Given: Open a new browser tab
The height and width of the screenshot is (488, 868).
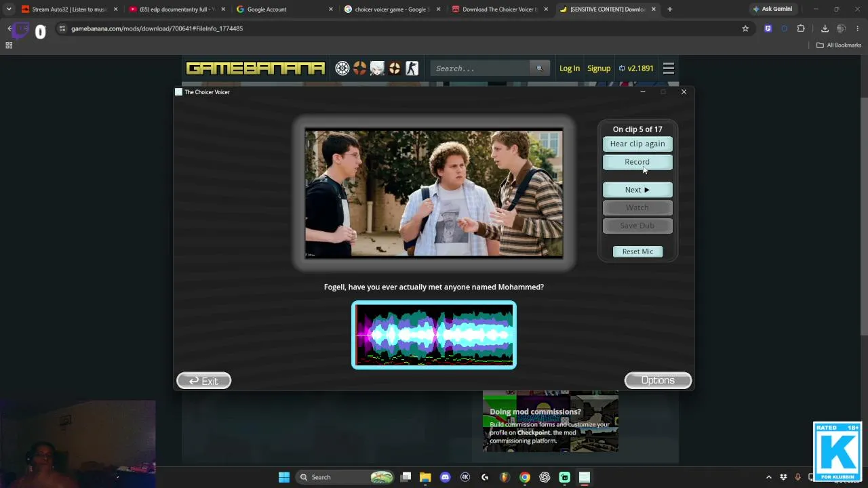Looking at the screenshot, I should tap(670, 9).
